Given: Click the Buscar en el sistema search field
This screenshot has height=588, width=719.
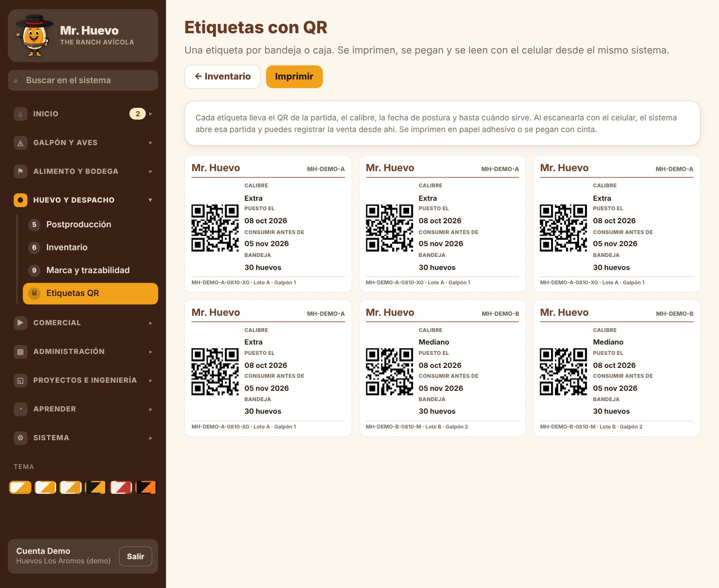Looking at the screenshot, I should (83, 80).
